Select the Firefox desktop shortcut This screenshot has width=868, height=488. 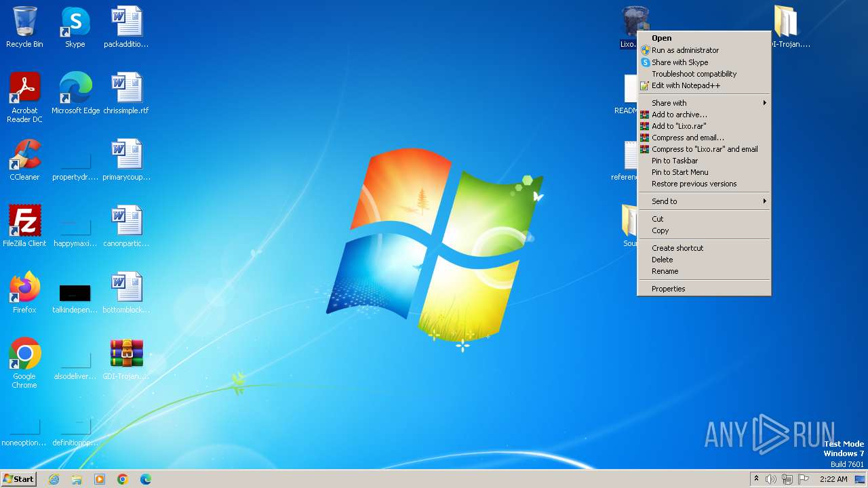click(24, 293)
